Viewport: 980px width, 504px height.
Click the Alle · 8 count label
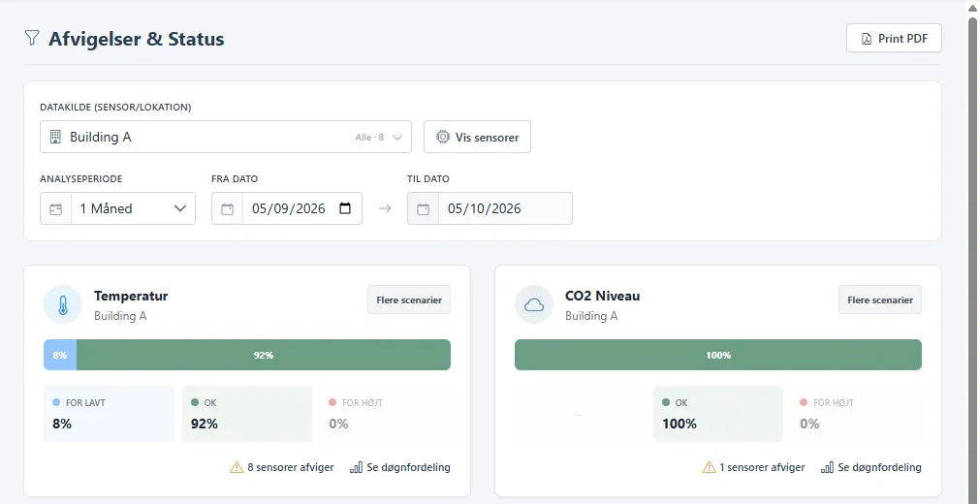pos(369,137)
